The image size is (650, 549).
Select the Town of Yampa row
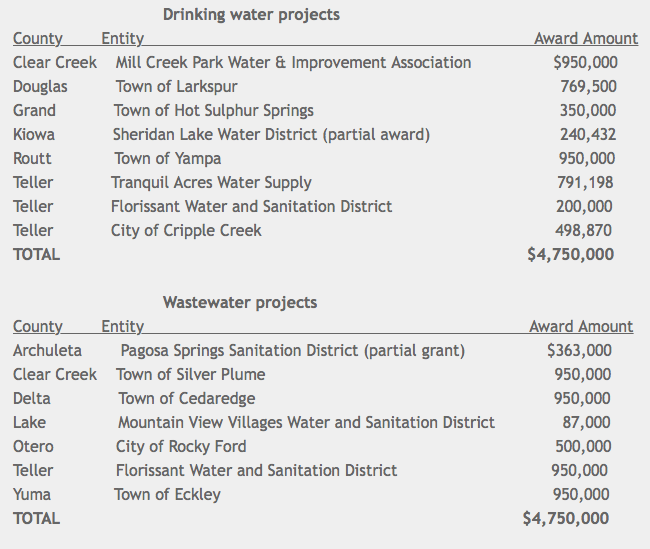point(168,159)
